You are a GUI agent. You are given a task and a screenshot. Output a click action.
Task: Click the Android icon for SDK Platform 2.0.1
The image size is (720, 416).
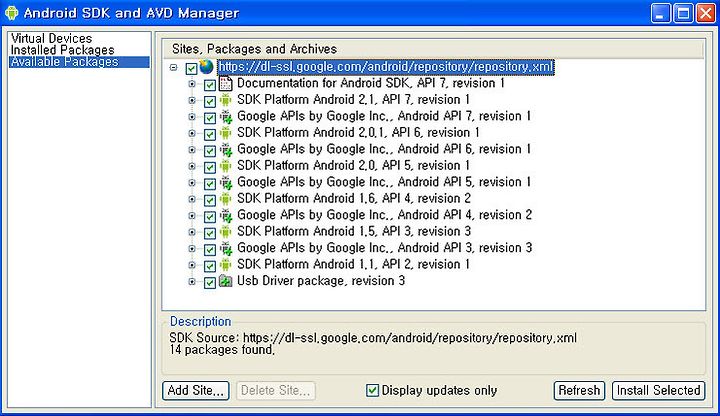point(225,133)
